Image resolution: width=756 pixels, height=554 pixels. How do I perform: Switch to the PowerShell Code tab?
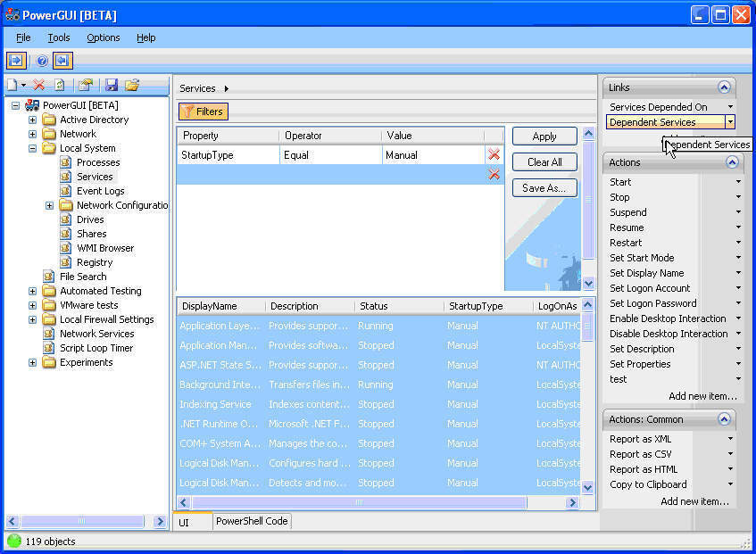[x=251, y=521]
